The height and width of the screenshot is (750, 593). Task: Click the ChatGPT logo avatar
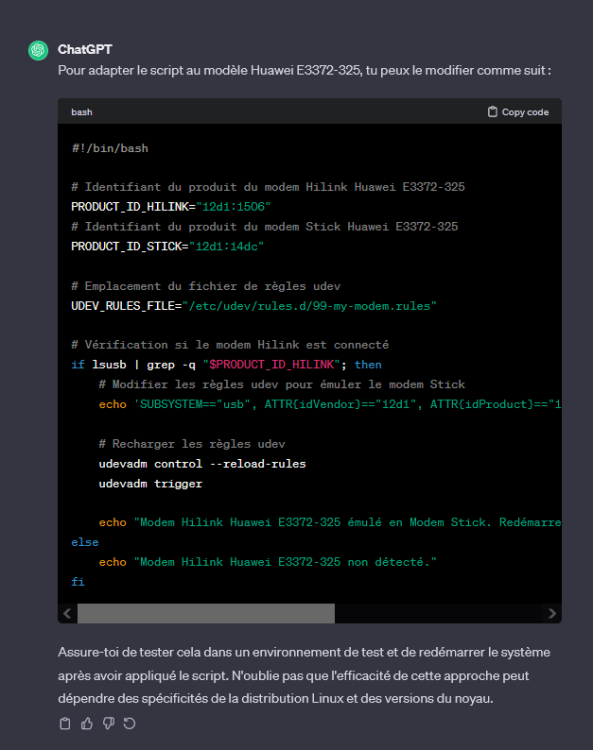click(38, 50)
